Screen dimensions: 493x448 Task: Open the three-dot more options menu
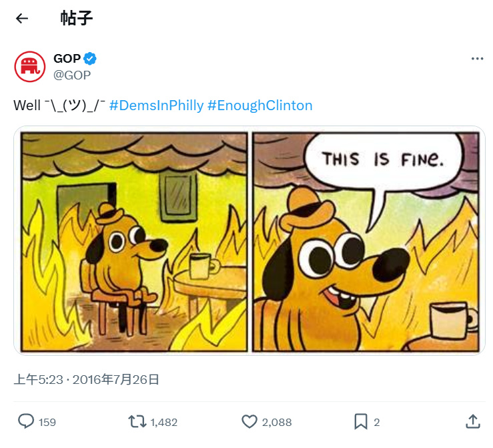pyautogui.click(x=476, y=59)
